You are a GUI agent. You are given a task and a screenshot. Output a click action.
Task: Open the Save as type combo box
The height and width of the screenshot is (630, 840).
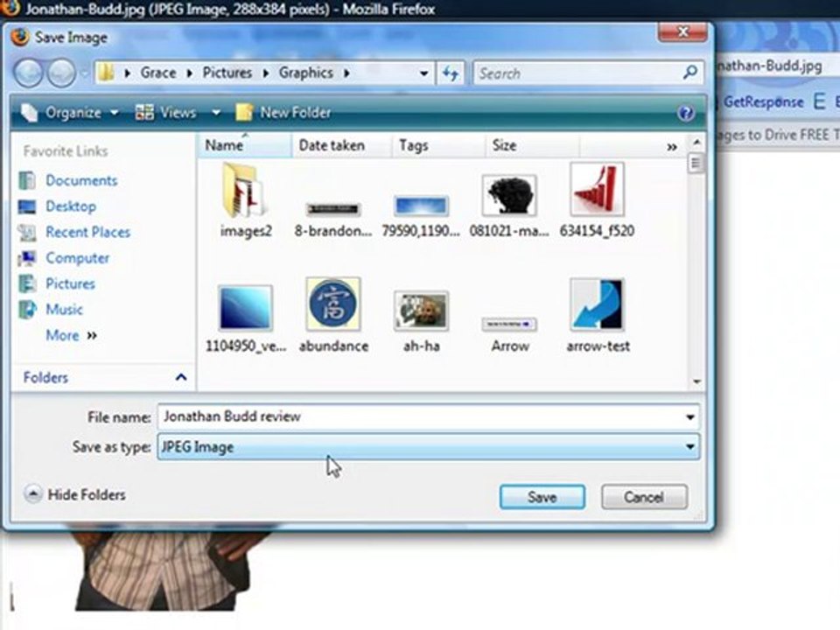(428, 446)
